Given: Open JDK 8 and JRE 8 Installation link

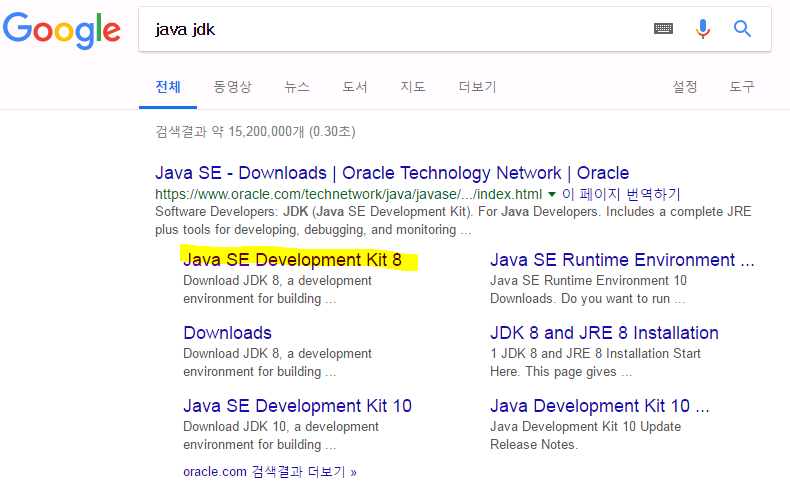Looking at the screenshot, I should pyautogui.click(x=604, y=333).
